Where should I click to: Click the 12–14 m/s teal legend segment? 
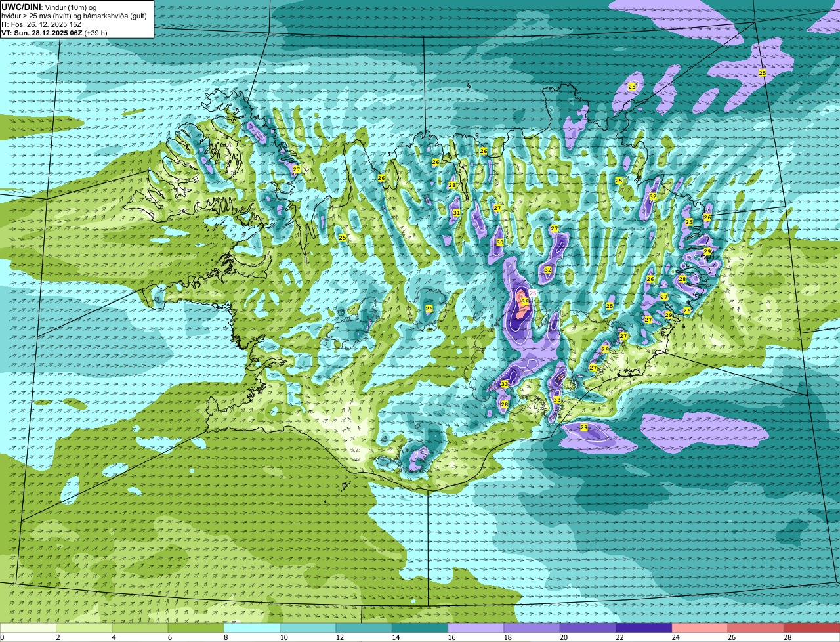tap(364, 628)
